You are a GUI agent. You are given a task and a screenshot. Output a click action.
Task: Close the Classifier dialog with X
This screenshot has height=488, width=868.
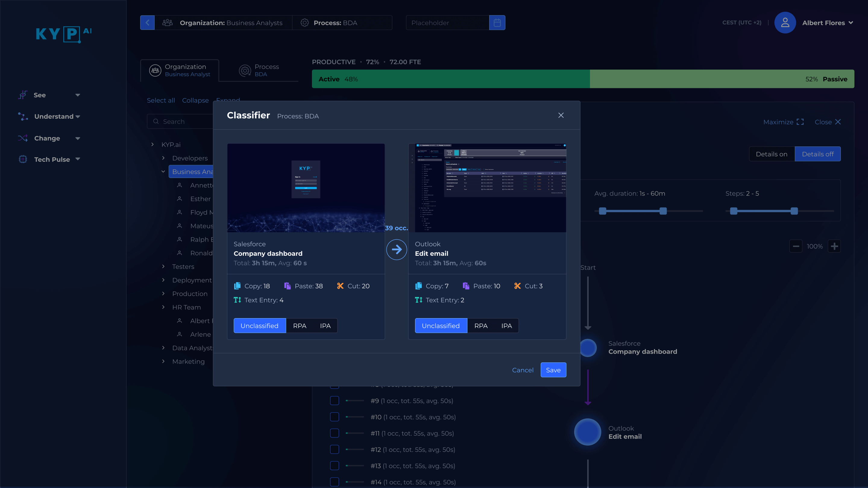click(561, 115)
